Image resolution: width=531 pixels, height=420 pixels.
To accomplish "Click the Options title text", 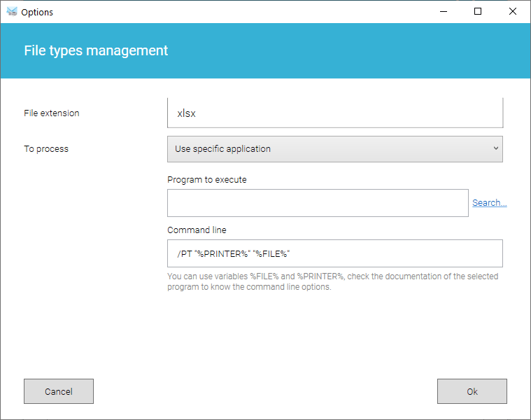I will coord(37,12).
